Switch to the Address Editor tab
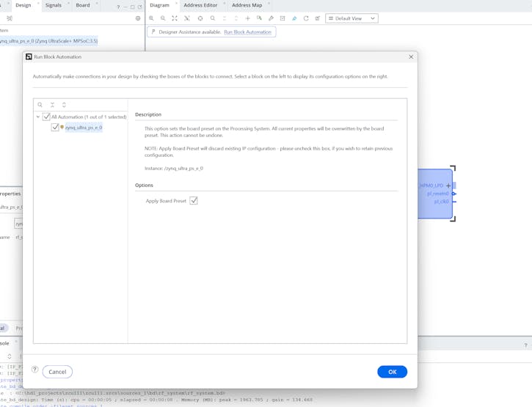Screen dimensions: 532x407 pos(200,5)
